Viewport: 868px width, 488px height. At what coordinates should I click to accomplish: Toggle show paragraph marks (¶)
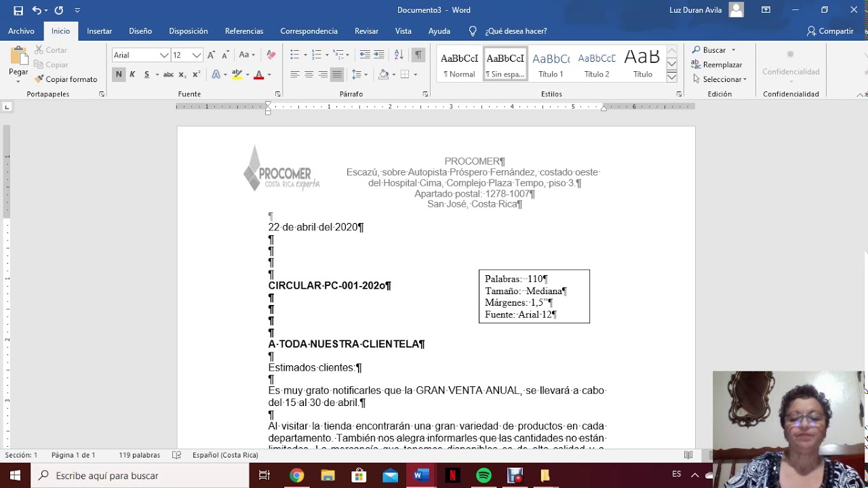coord(418,55)
